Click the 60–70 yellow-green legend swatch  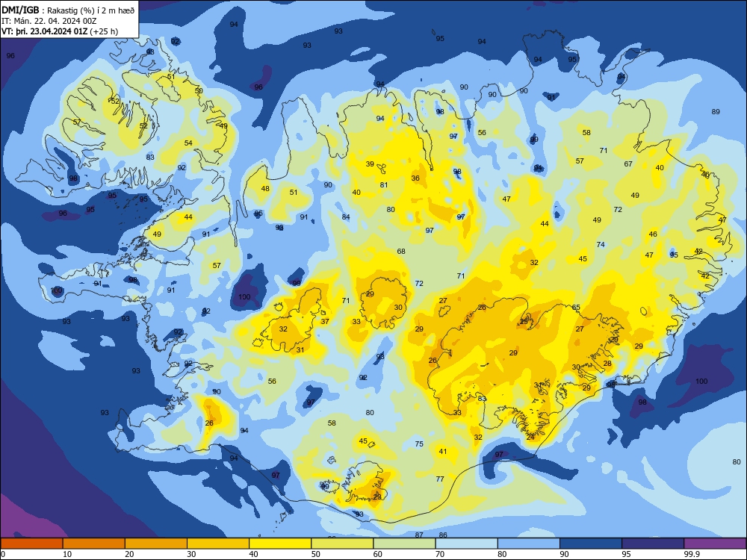[x=404, y=544]
